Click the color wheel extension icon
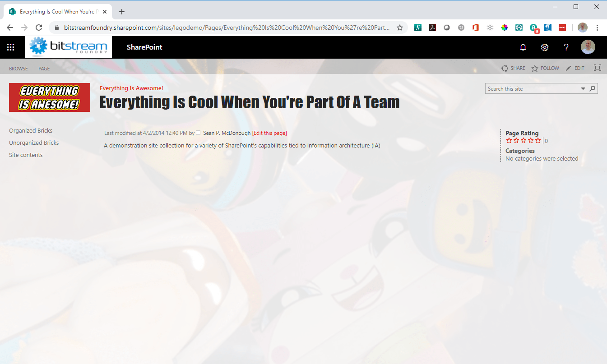This screenshot has height=364, width=607. click(x=505, y=28)
